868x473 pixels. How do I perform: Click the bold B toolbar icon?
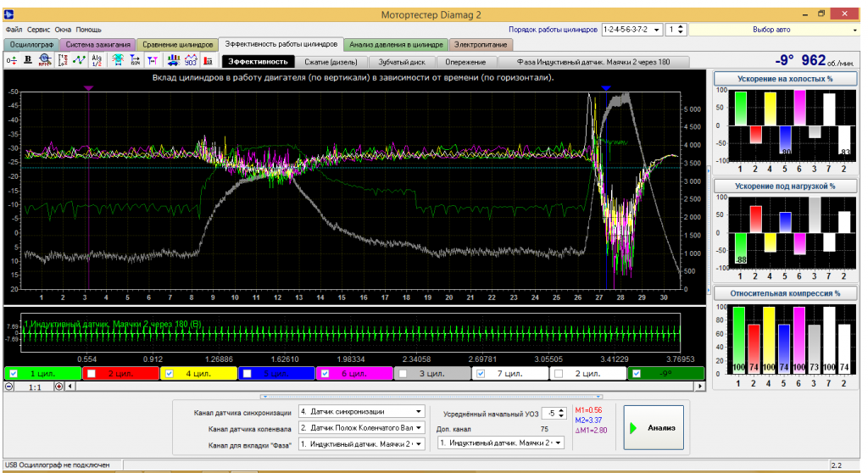click(x=28, y=60)
